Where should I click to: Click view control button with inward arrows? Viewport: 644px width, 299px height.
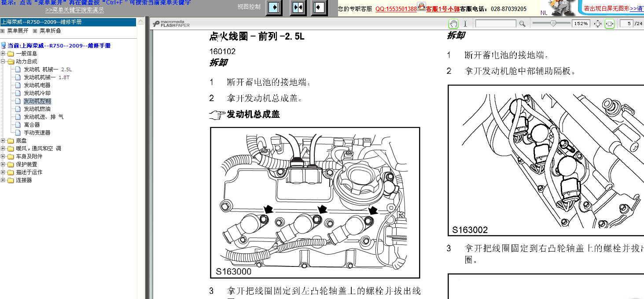pyautogui.click(x=298, y=8)
